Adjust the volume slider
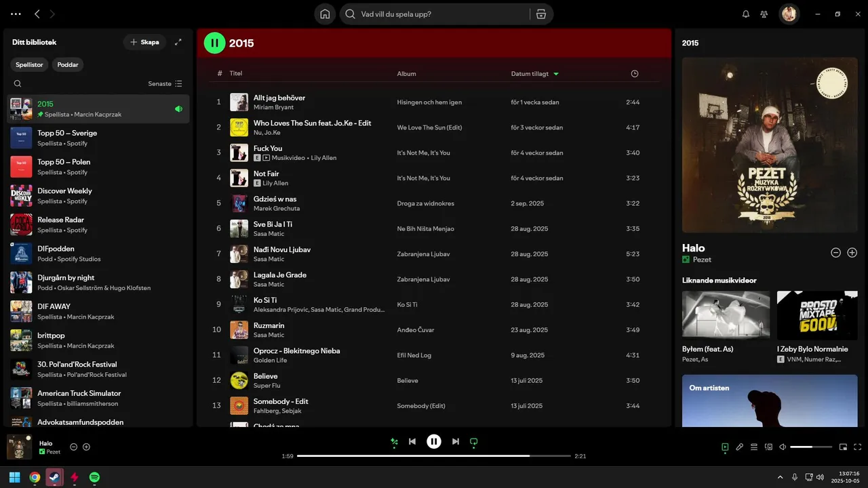868x488 pixels. 811,447
